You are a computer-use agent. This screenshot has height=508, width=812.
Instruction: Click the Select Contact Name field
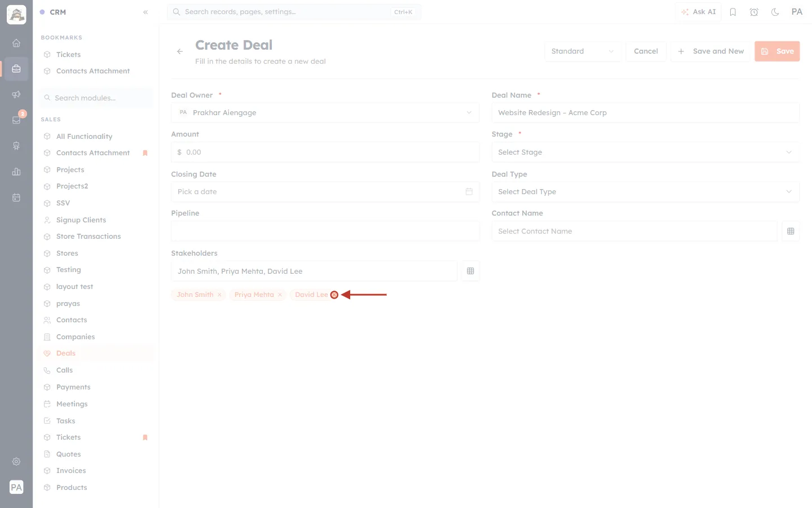[x=634, y=231]
